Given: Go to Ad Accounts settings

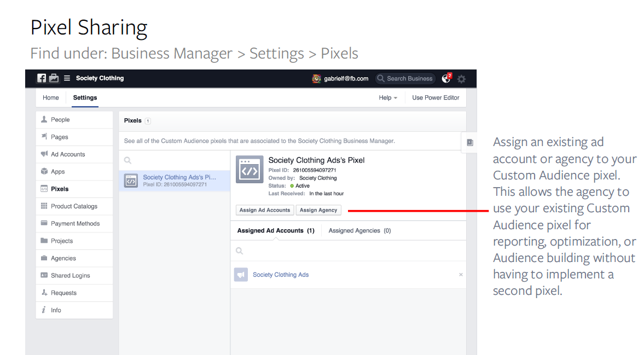Looking at the screenshot, I should pos(74,154).
